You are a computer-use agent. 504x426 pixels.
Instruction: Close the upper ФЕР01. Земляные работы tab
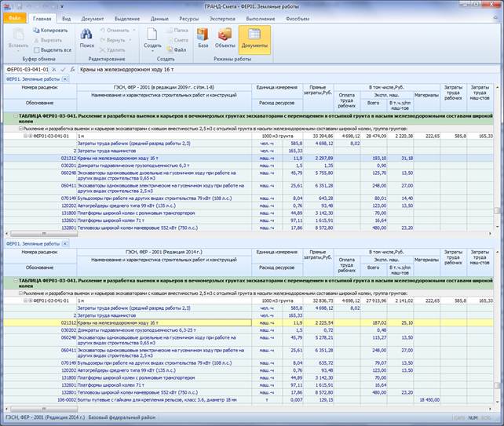[x=65, y=79]
